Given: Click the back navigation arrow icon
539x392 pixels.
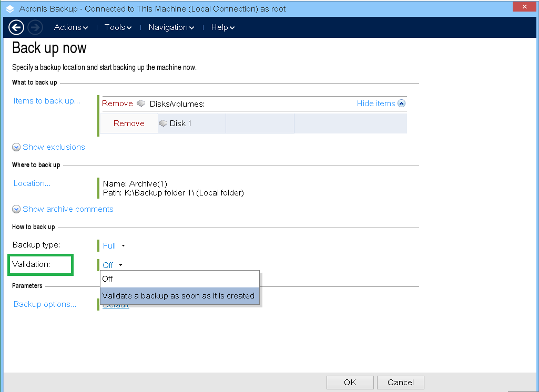Looking at the screenshot, I should (x=16, y=27).
